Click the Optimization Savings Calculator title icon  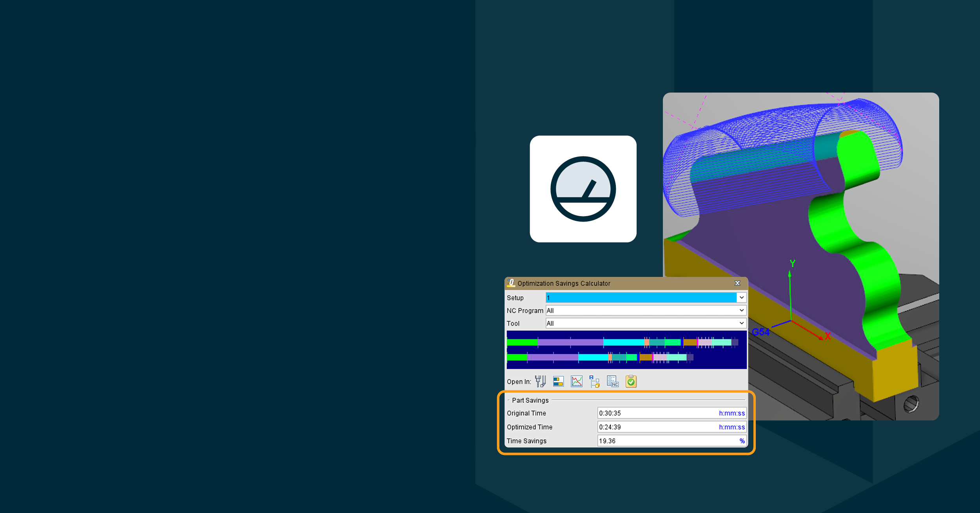(511, 283)
